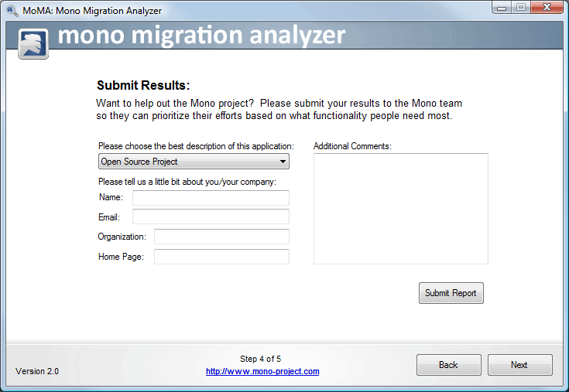
Task: Minimize the MoMA window
Action: pyautogui.click(x=503, y=8)
